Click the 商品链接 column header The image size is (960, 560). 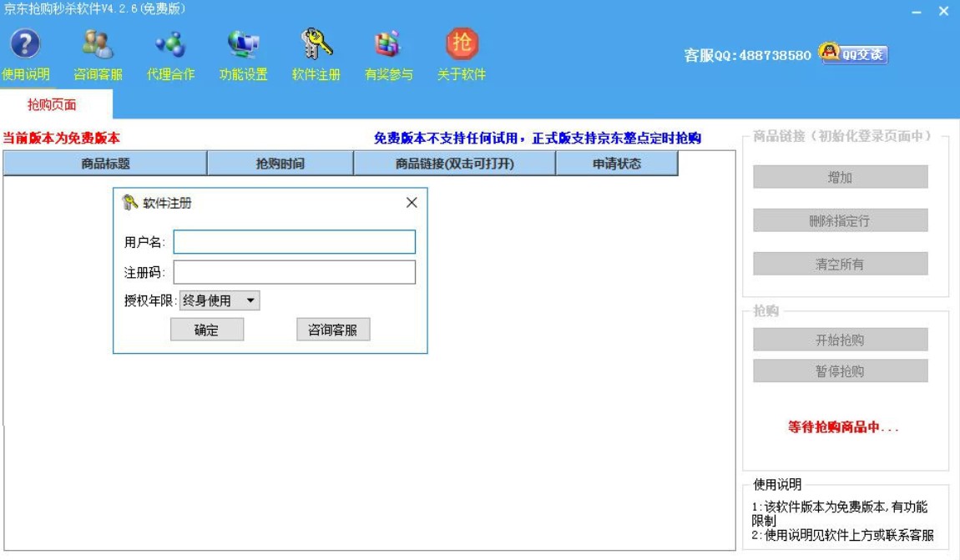pos(454,164)
